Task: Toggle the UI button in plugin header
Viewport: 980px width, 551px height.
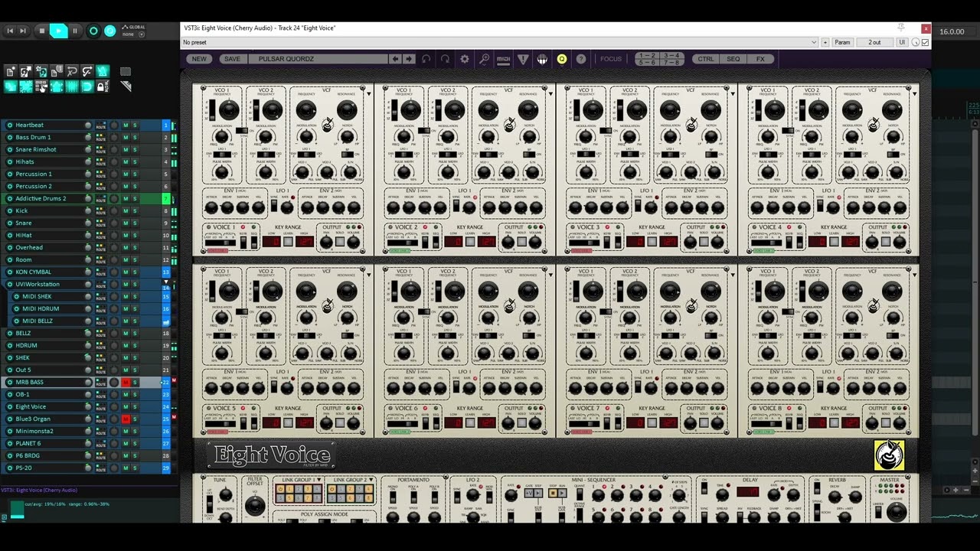Action: [902, 42]
